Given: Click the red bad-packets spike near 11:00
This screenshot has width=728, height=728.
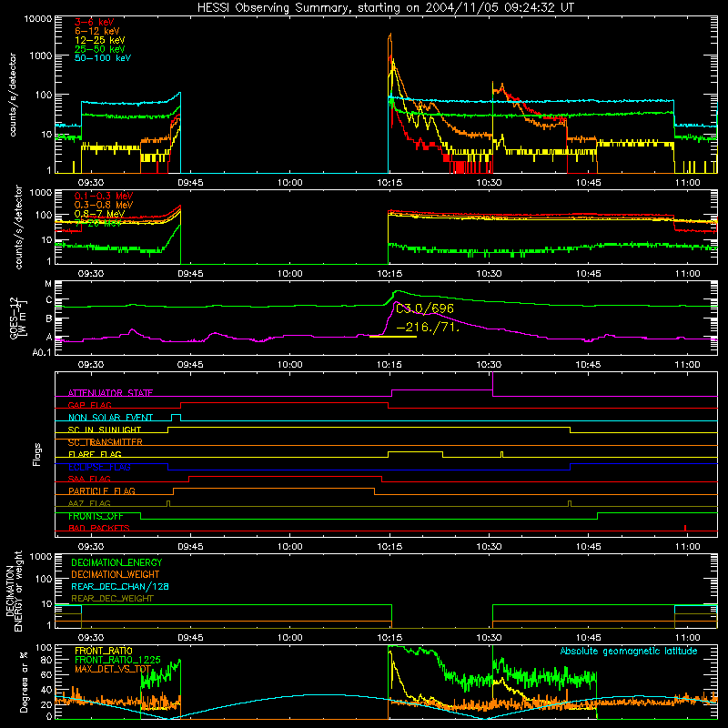Looking at the screenshot, I should pos(685,528).
